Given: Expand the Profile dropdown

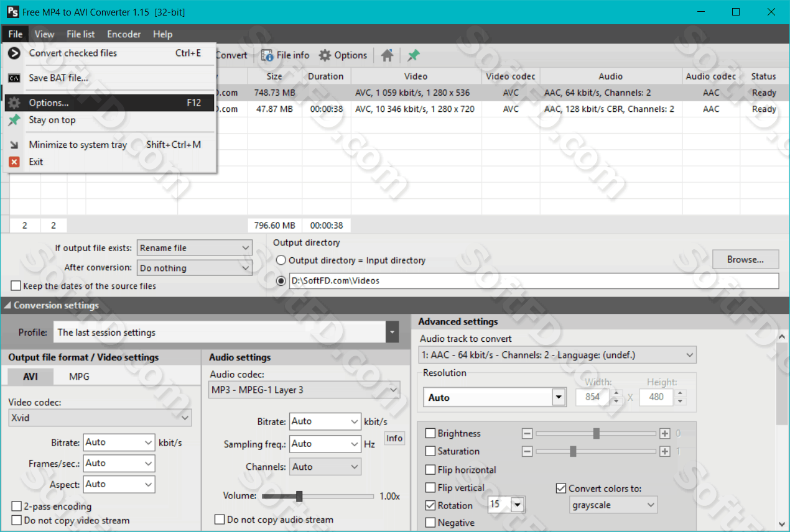Looking at the screenshot, I should point(392,332).
